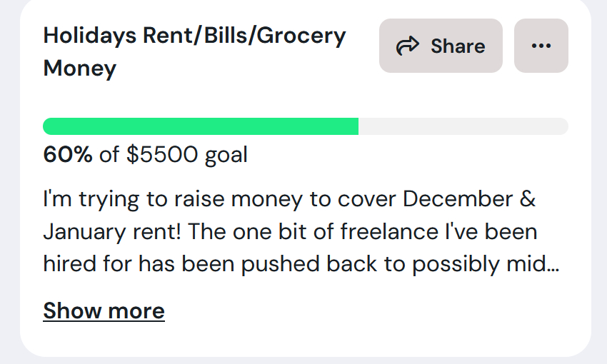
Task: Open the three-dot more options menu
Action: 541,46
